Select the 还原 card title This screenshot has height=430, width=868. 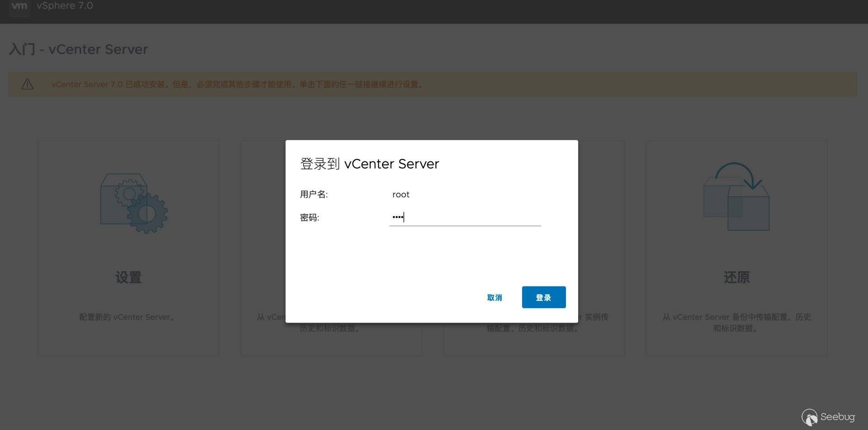(736, 277)
